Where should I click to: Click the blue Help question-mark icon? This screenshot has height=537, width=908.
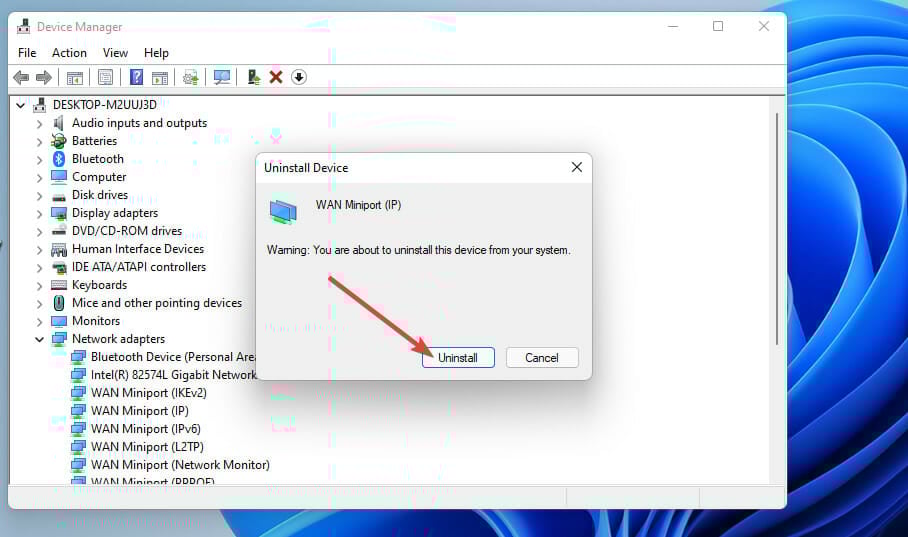coord(136,77)
